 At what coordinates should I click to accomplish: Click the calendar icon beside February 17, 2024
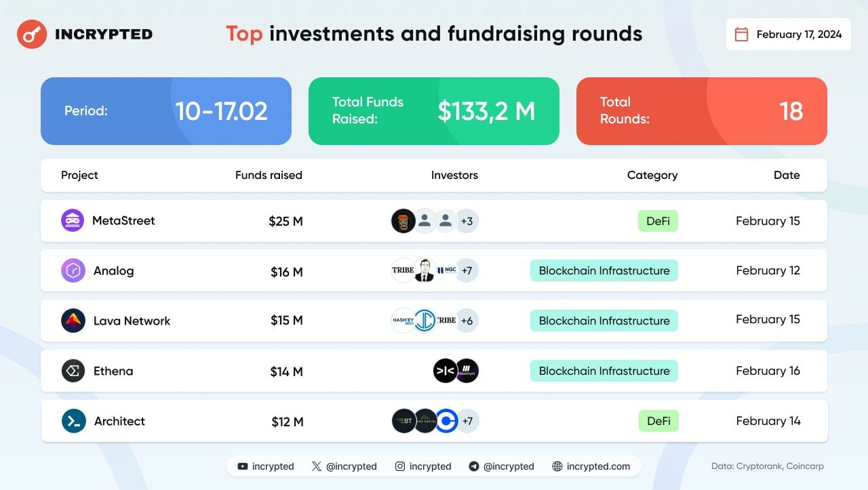coord(742,35)
